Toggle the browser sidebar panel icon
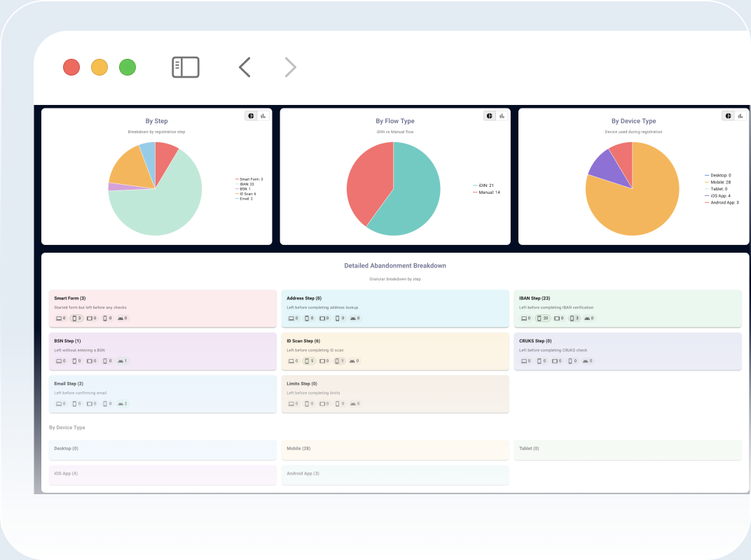Viewport: 751px width, 560px height. coord(186,67)
